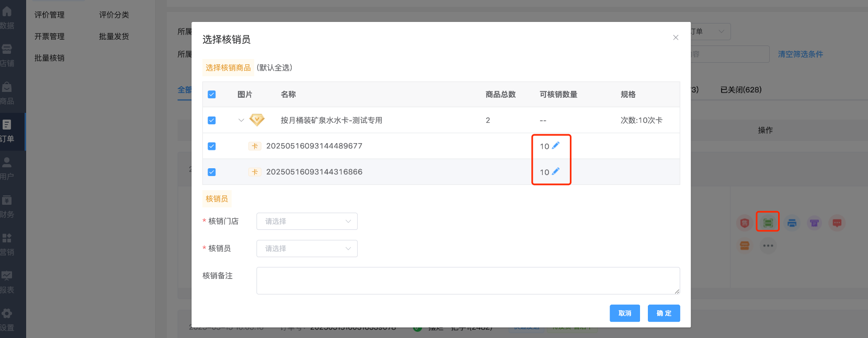The image size is (868, 338).
Task: Click the 卡 tag on row 2025051609314431686 6
Action: pos(255,172)
